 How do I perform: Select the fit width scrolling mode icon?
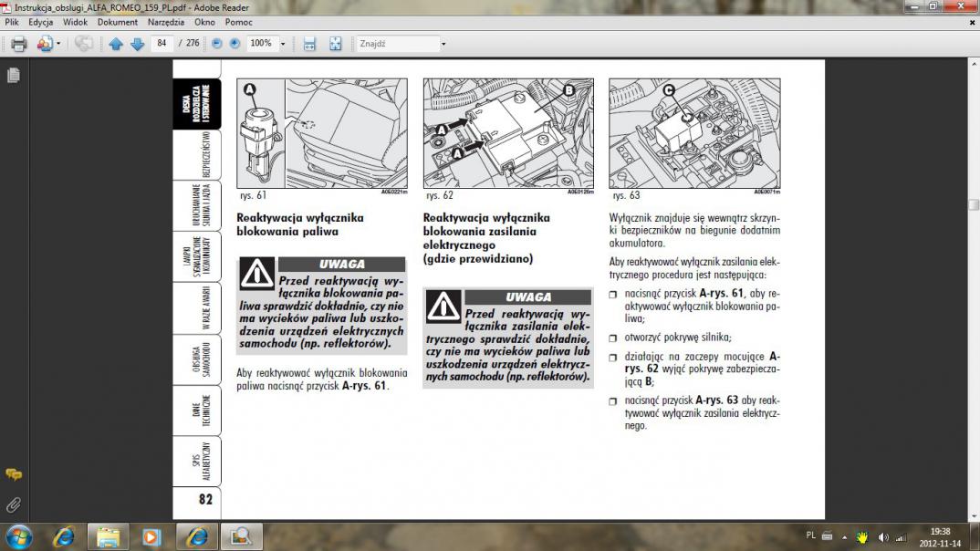(x=309, y=44)
